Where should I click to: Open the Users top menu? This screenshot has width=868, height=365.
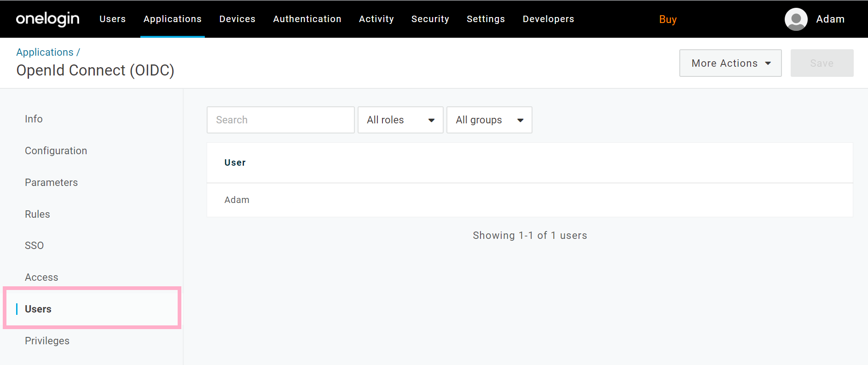113,19
